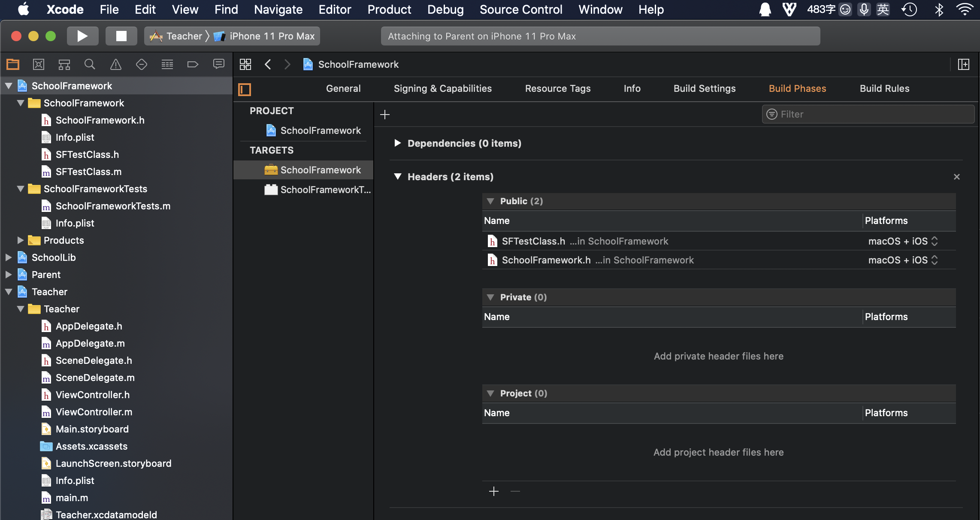Choose iPhone 11 Pro Max destination
Screen dimensions: 980x520
[264, 36]
